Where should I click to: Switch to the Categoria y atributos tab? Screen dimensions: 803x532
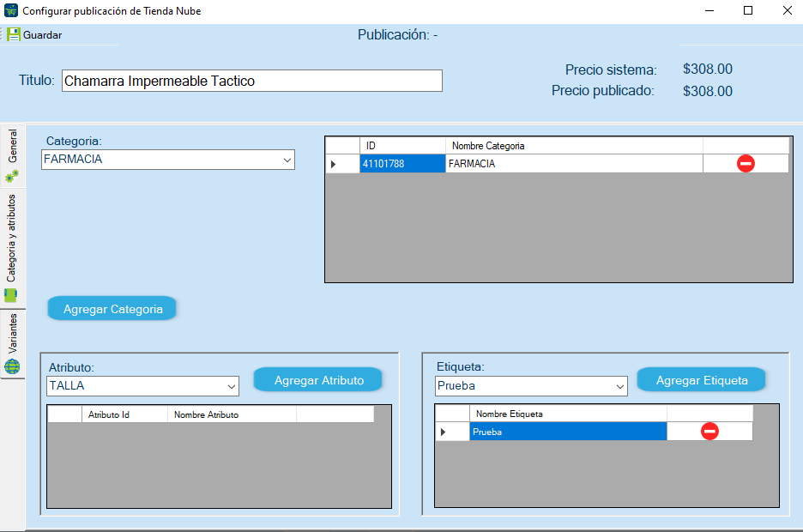tap(12, 248)
